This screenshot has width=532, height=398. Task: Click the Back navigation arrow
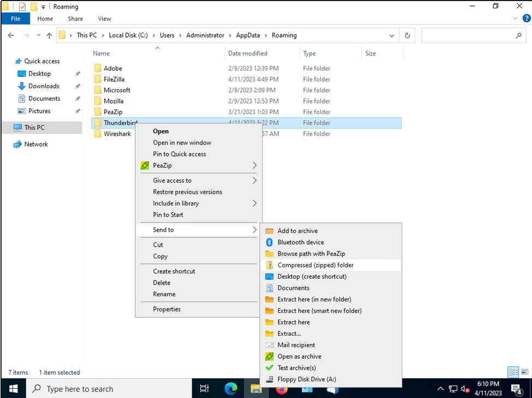(x=11, y=35)
